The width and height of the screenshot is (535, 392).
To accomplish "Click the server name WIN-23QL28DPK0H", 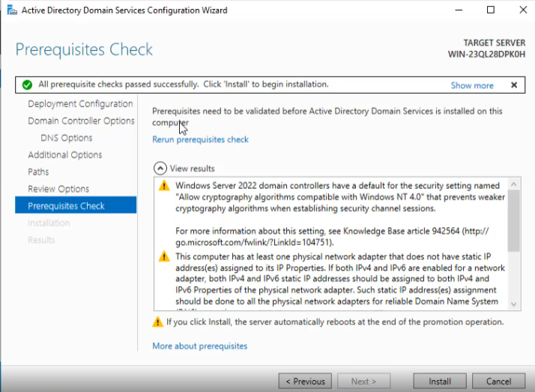I will coord(486,55).
